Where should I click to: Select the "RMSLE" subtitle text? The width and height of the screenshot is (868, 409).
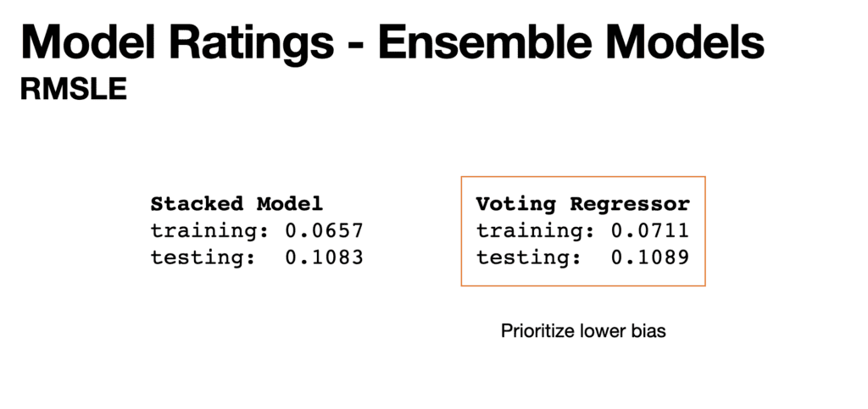coord(73,90)
